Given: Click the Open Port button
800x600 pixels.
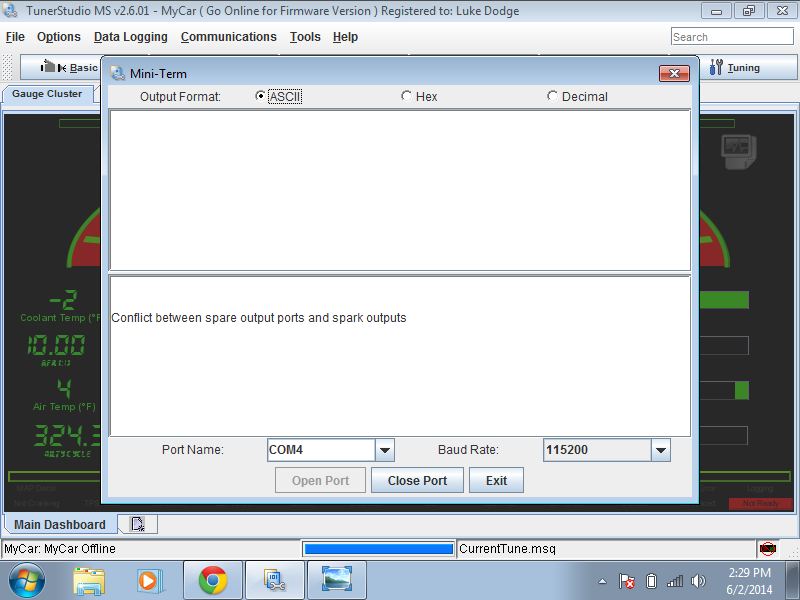Looking at the screenshot, I should [x=320, y=480].
